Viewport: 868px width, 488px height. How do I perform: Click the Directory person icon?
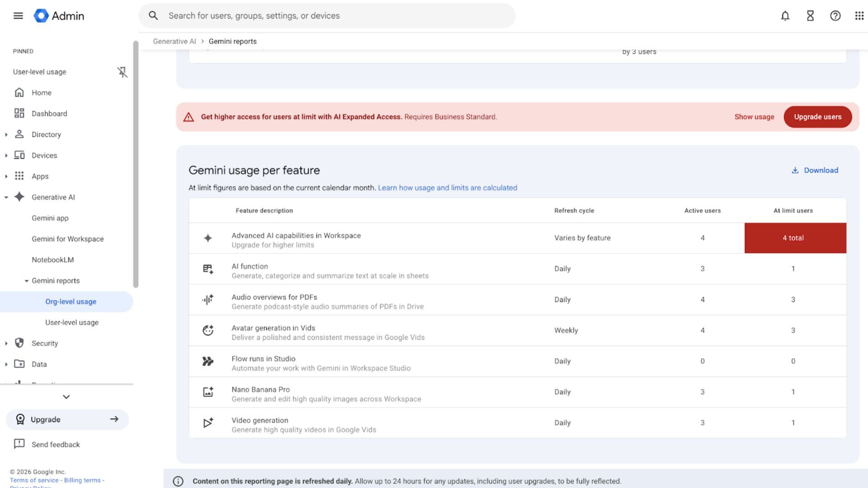[19, 134]
